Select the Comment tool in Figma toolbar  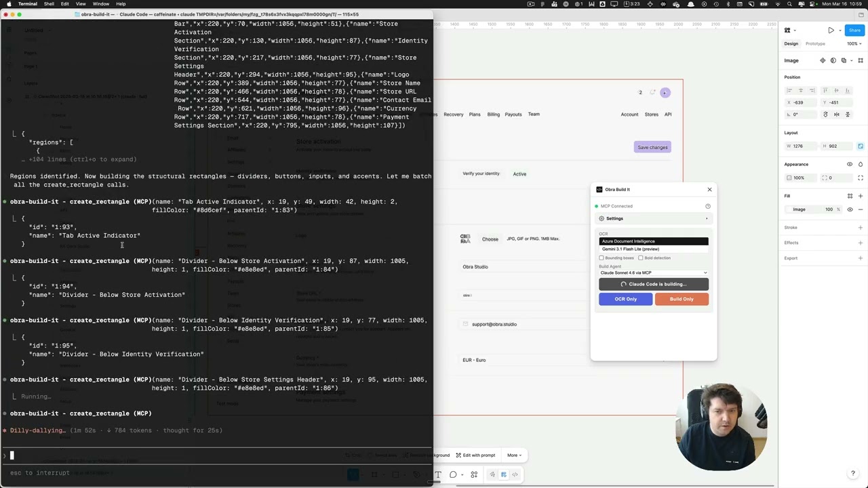click(x=453, y=474)
